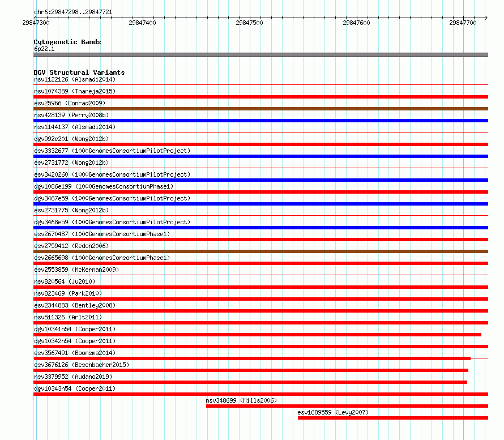Image resolution: width=504 pixels, height=440 pixels.
Task: Open esv2665698 (1000GenomesConsortiumPhase1) label
Action: tap(102, 258)
